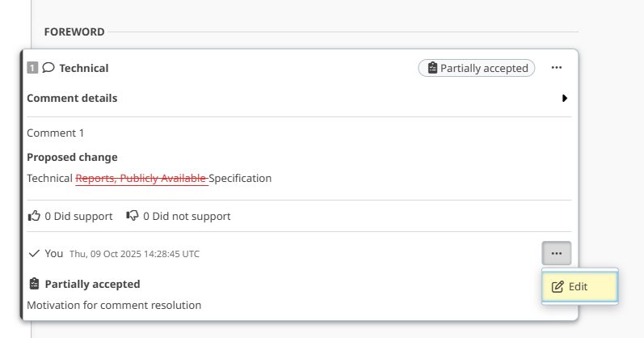Toggle the three-dot menu beside the timestamp
This screenshot has height=338, width=644.
point(557,253)
